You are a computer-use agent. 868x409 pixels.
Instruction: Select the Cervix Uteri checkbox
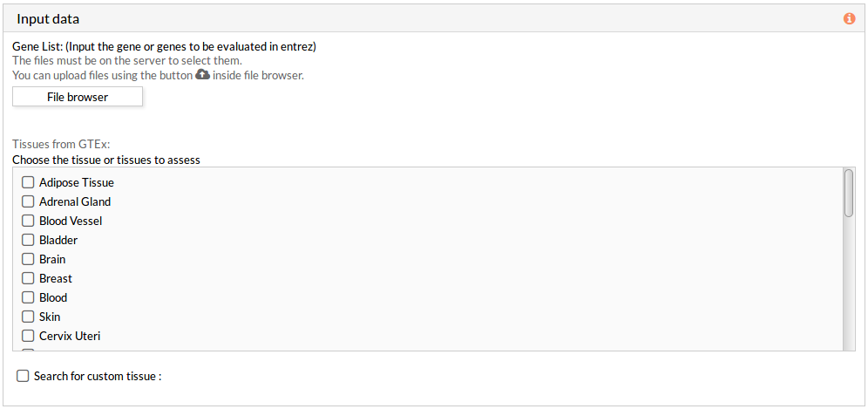[28, 336]
